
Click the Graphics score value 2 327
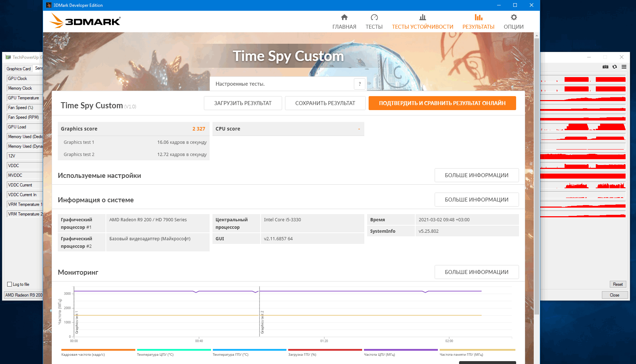(x=199, y=129)
